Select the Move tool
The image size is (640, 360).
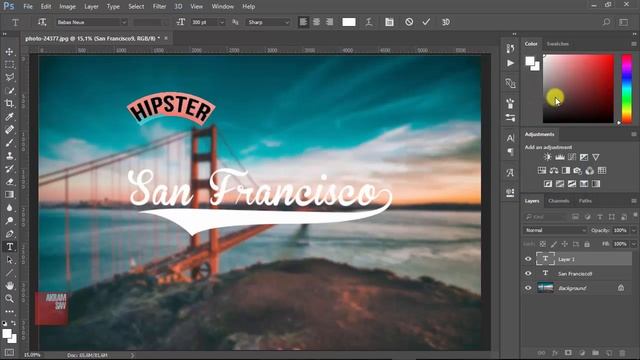click(9, 52)
